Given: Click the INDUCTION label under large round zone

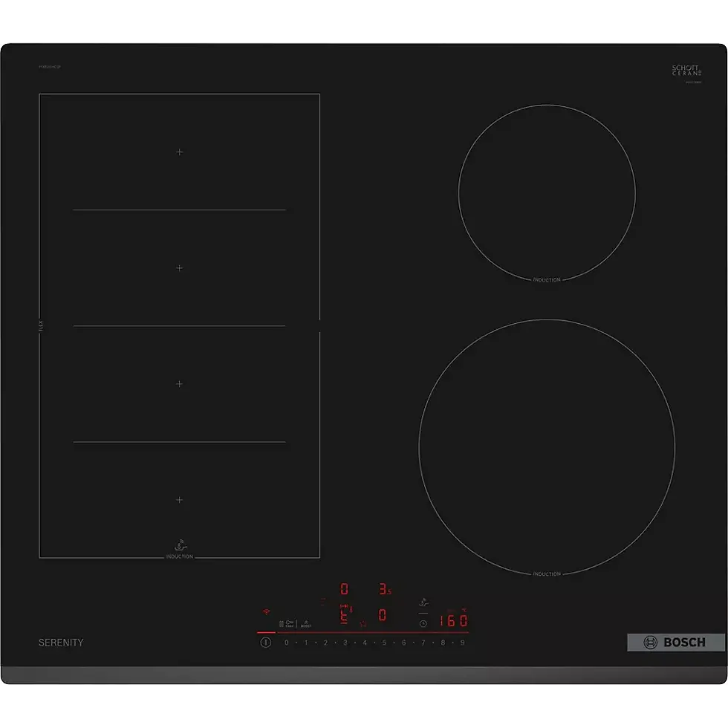Looking at the screenshot, I should pos(547,574).
